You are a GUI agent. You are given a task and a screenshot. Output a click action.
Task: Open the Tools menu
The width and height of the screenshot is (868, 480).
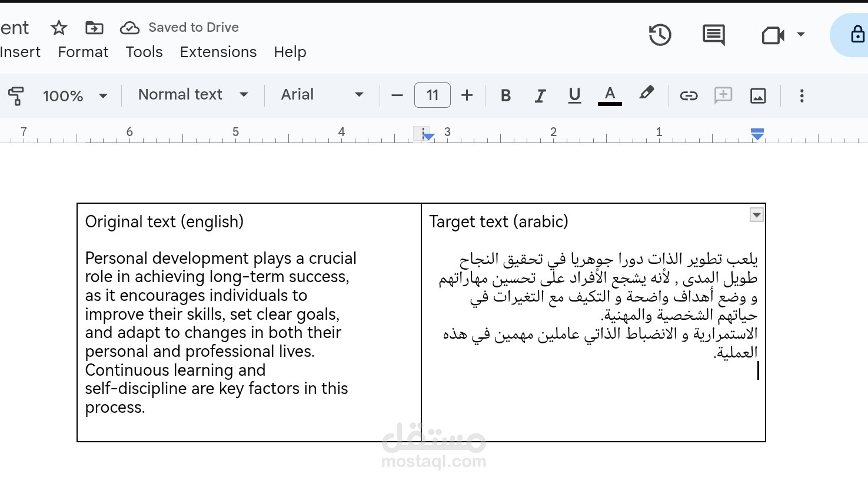click(x=144, y=52)
